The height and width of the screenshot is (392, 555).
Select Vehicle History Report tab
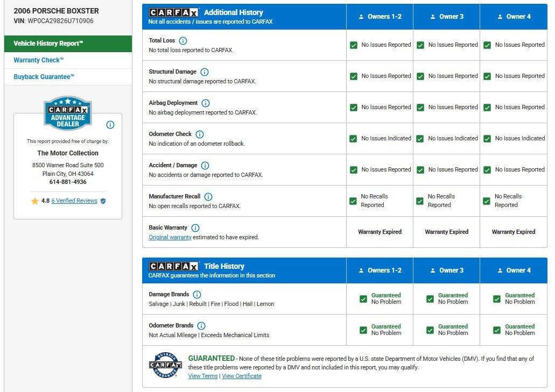(x=68, y=44)
